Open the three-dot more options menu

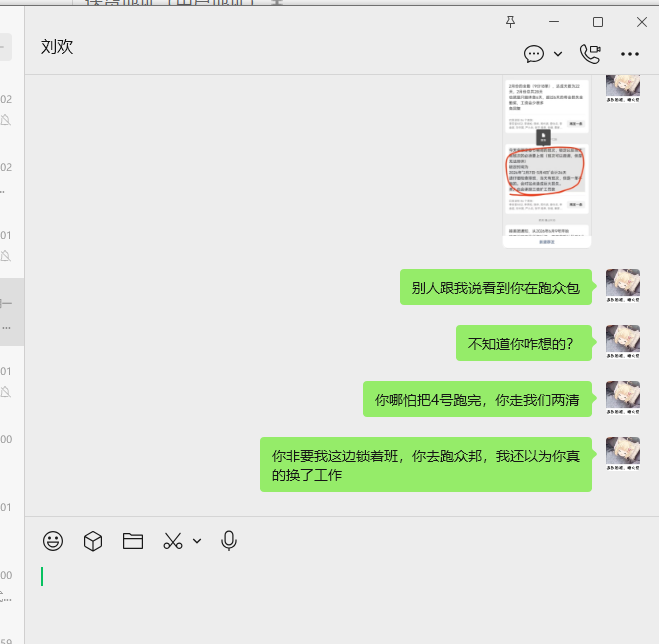tap(630, 54)
